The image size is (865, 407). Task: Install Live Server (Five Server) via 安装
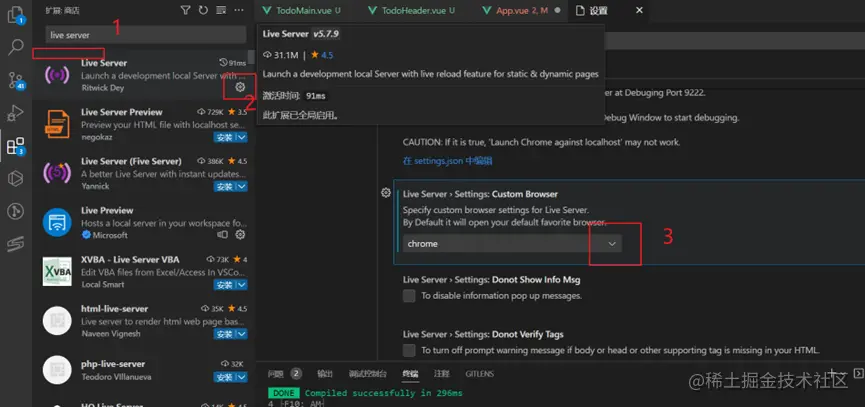click(225, 186)
